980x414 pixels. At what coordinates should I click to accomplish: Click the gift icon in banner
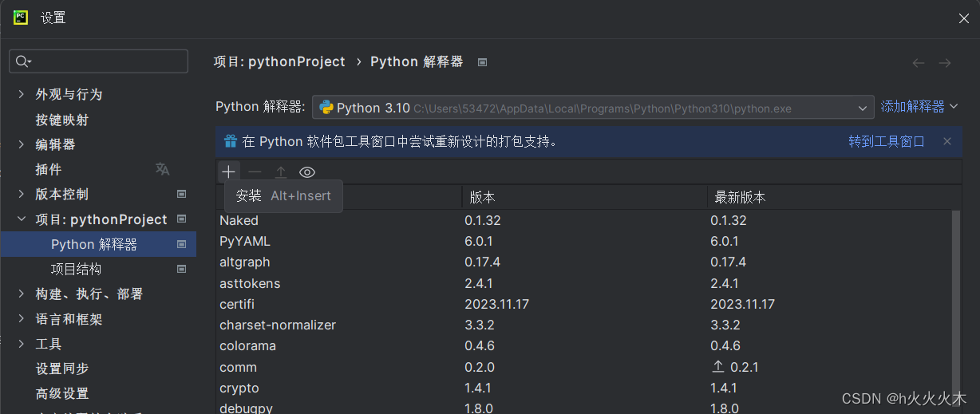230,141
